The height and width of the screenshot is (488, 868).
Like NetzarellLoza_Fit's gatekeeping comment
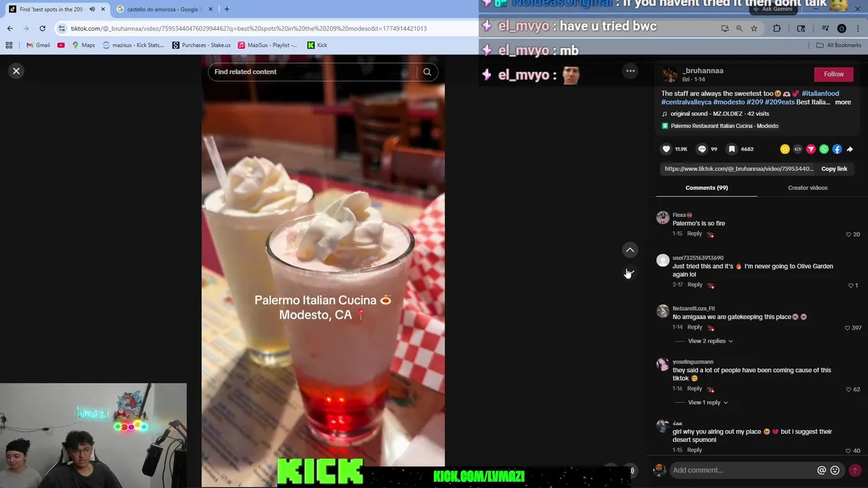[848, 328]
